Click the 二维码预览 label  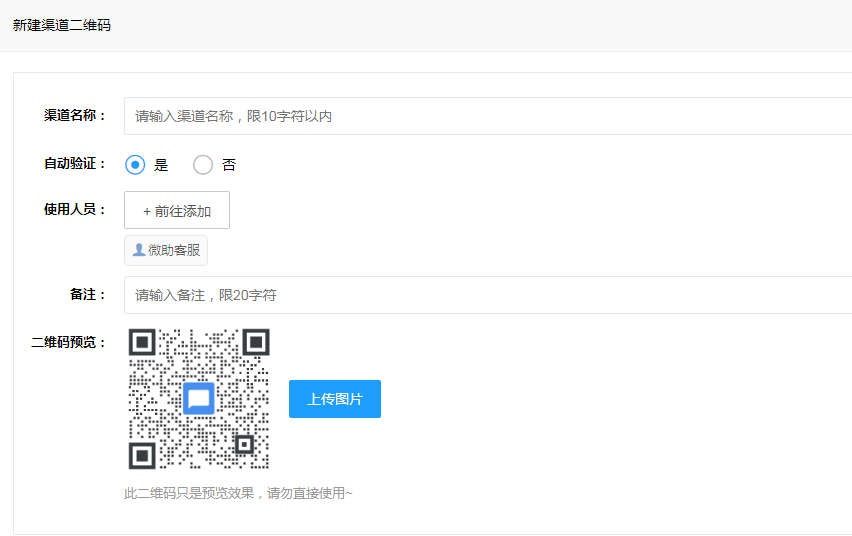68,342
